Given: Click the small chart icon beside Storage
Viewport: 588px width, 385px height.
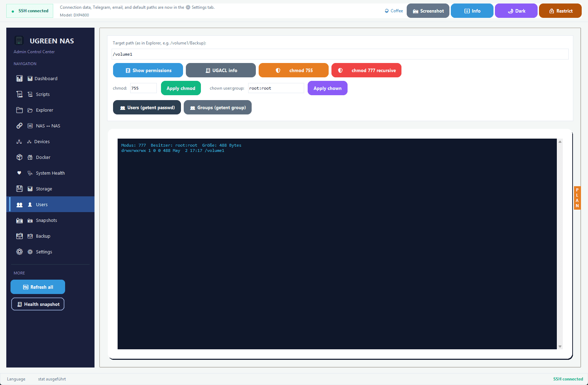Looking at the screenshot, I should (x=30, y=189).
